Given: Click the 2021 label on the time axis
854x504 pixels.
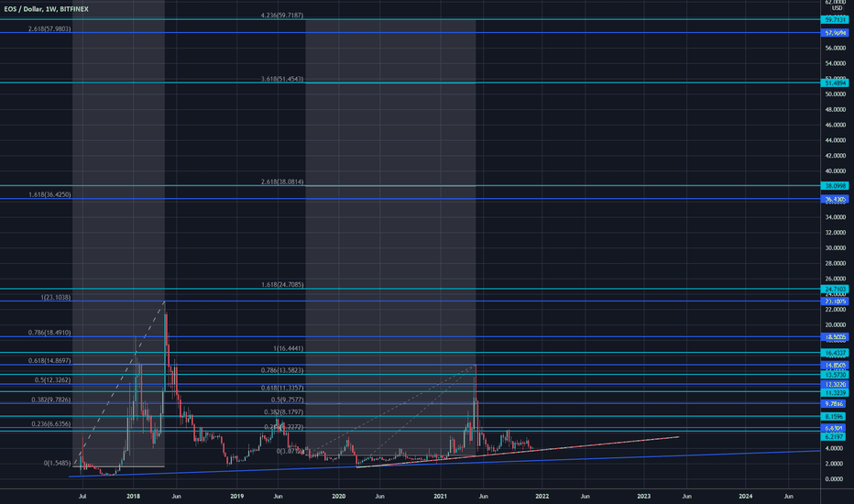Looking at the screenshot, I should 440,497.
